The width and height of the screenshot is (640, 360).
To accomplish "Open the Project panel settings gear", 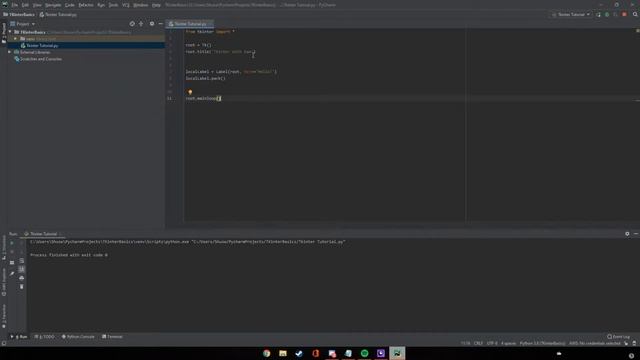I will (x=152, y=24).
